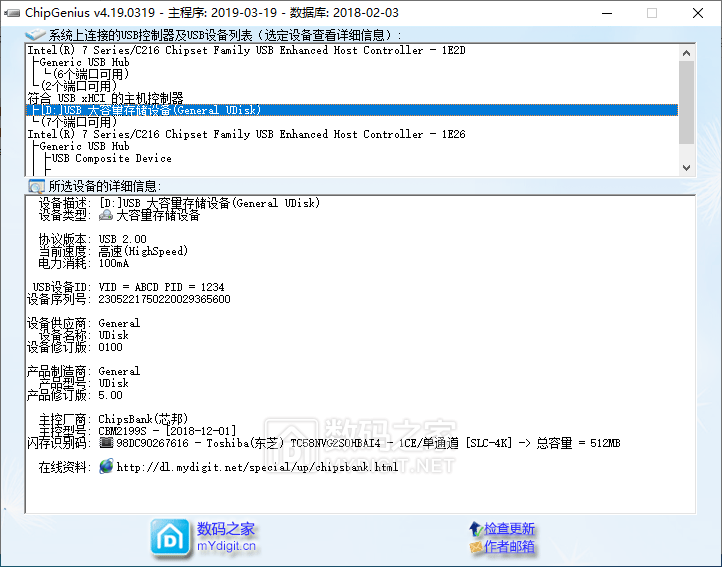Click the product revision value 5.00

[111, 395]
